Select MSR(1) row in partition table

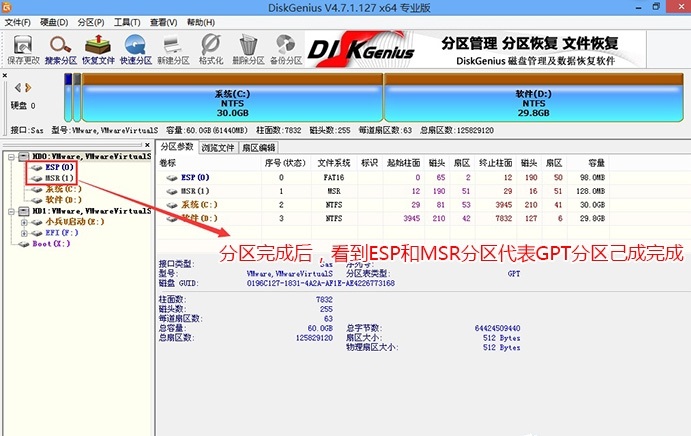pos(383,191)
